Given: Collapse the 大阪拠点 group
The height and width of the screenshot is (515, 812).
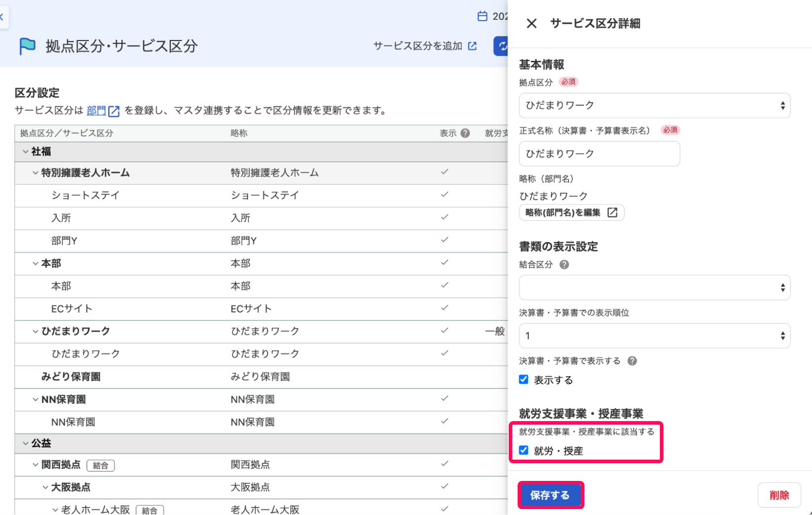Looking at the screenshot, I should point(45,487).
